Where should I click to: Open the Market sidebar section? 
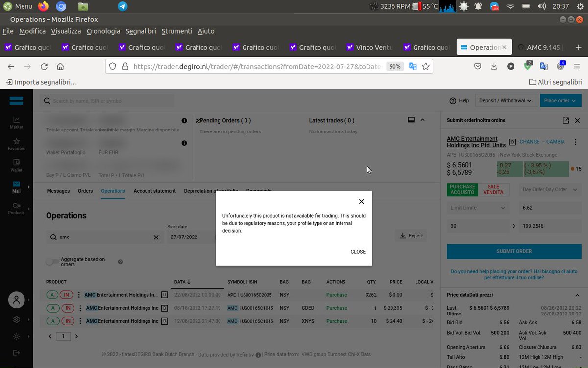pos(16,122)
